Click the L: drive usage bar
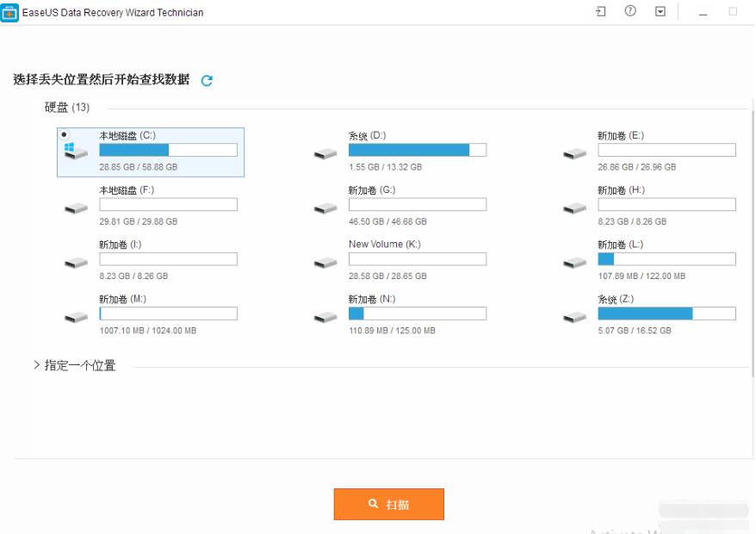The width and height of the screenshot is (756, 534). point(666,259)
